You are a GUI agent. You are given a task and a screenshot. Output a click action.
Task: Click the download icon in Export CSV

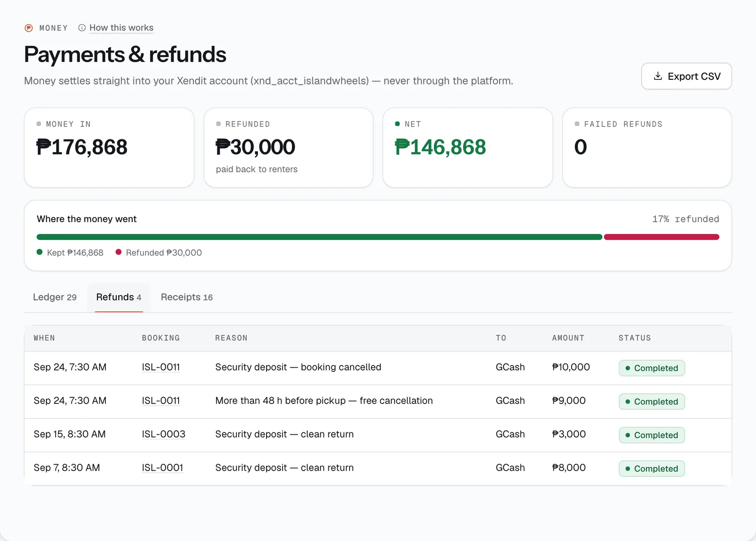658,76
